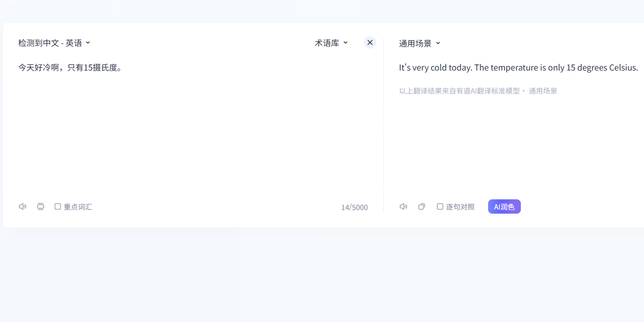The height and width of the screenshot is (322, 644).
Task: Click the screen icon beside source speaker
Action: click(x=40, y=206)
